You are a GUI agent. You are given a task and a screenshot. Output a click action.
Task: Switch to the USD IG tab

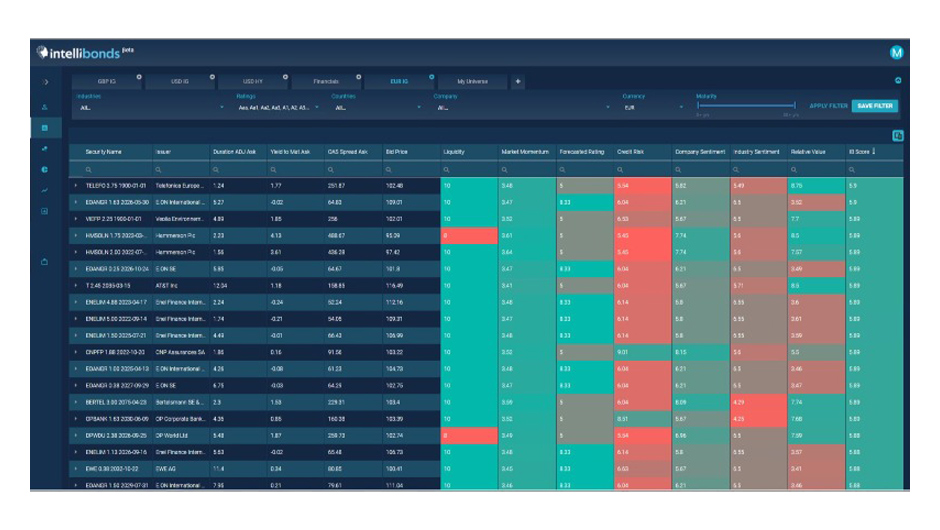(180, 82)
